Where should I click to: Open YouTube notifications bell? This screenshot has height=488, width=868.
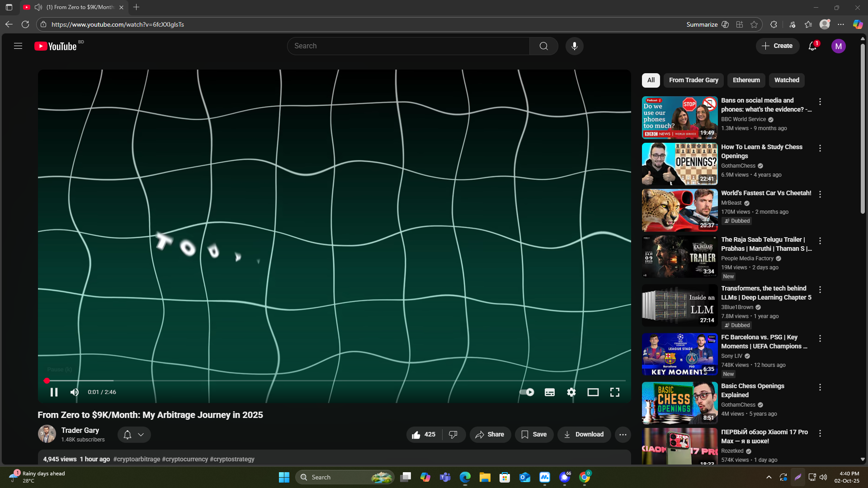pos(812,46)
